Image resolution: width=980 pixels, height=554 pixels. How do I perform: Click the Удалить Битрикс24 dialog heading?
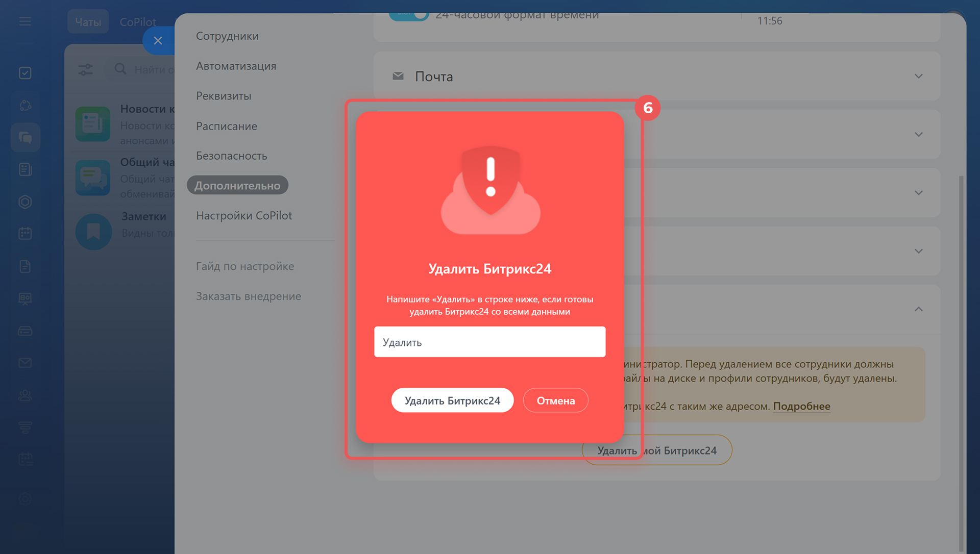[x=489, y=269]
